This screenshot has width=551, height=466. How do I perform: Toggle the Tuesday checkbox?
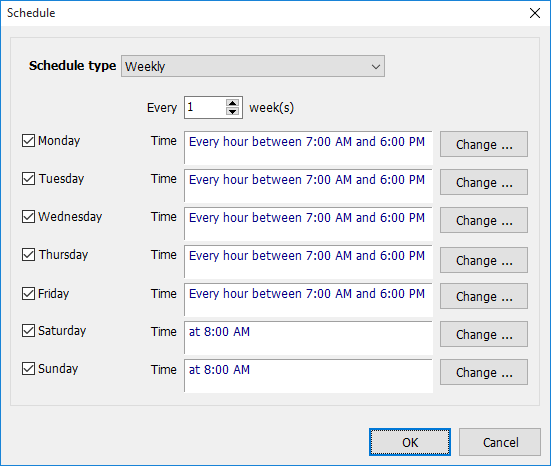[28, 179]
